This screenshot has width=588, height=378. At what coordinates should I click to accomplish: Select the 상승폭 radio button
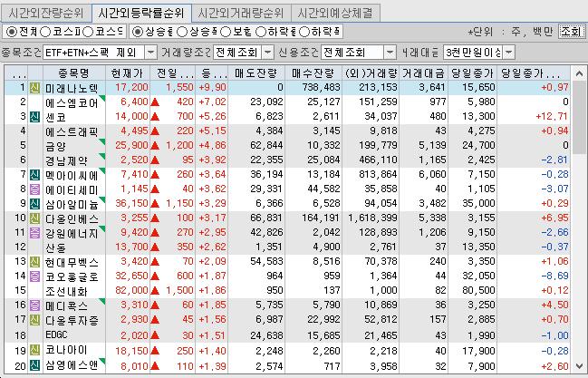[182, 33]
